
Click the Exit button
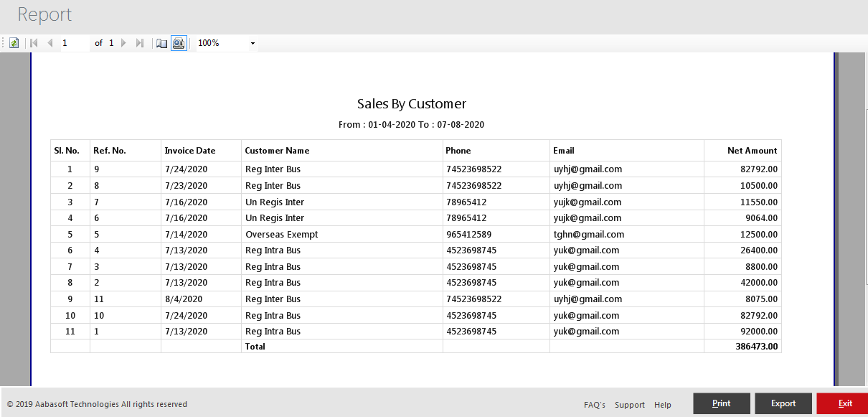(x=845, y=403)
